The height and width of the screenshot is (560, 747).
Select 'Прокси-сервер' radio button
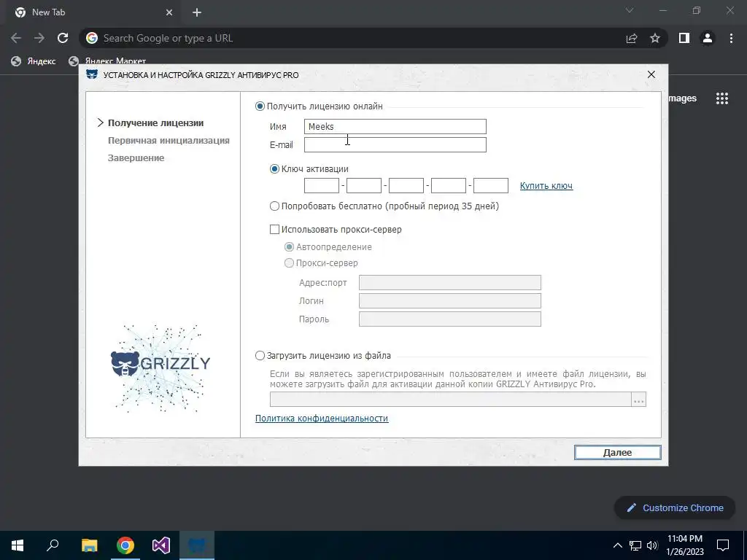289,262
